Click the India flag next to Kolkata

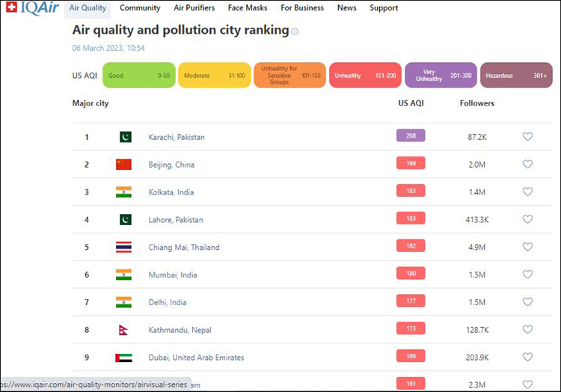click(123, 192)
